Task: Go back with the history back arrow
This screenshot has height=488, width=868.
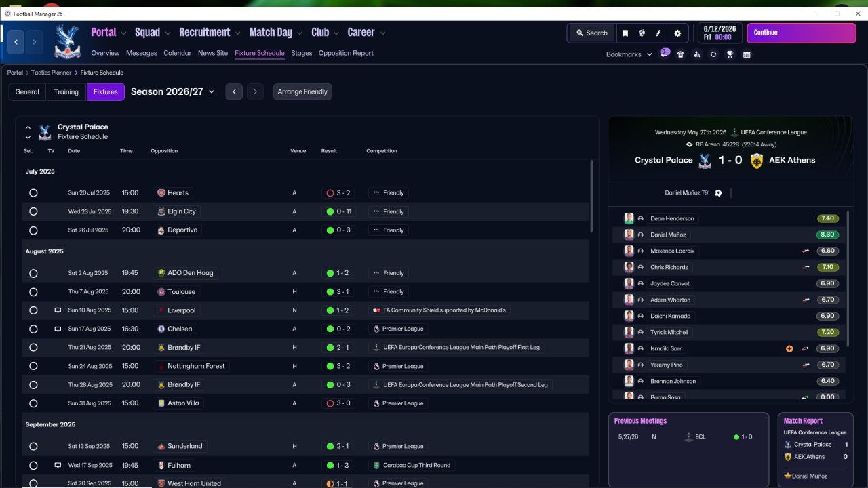Action: [16, 42]
